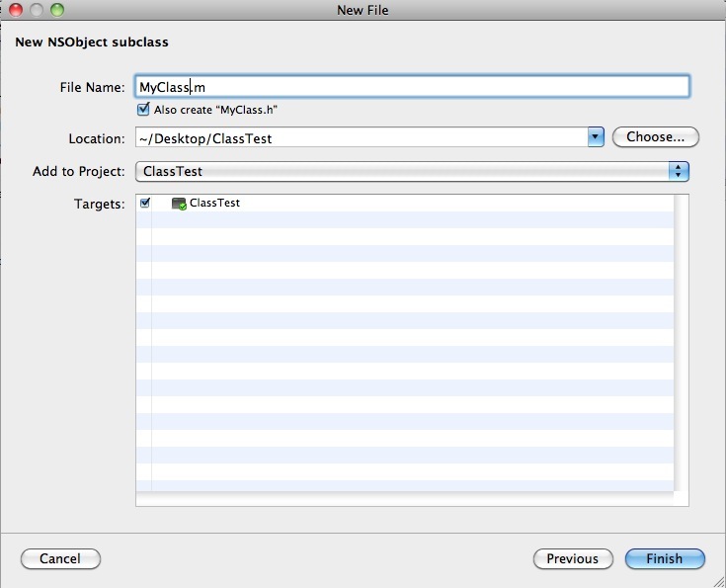Click the Targets list vertical scrollbar track
The image size is (726, 588).
pos(682,342)
